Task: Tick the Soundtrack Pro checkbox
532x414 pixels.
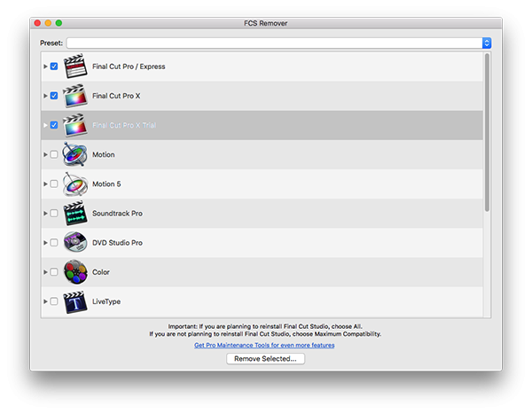Action: [x=54, y=213]
